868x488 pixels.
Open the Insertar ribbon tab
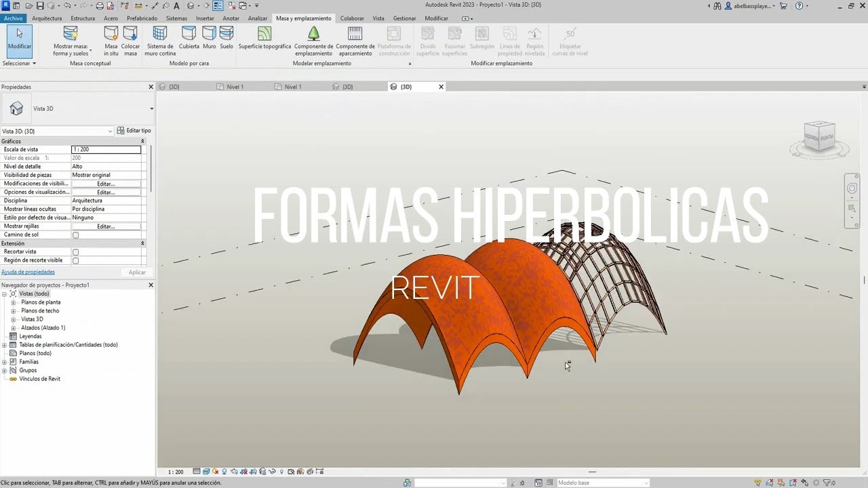pos(205,18)
